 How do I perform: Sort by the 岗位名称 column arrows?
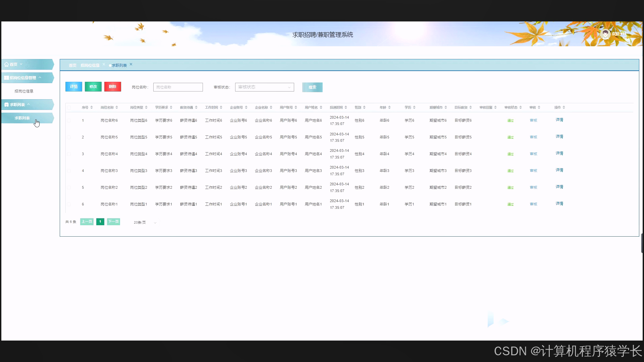click(117, 108)
